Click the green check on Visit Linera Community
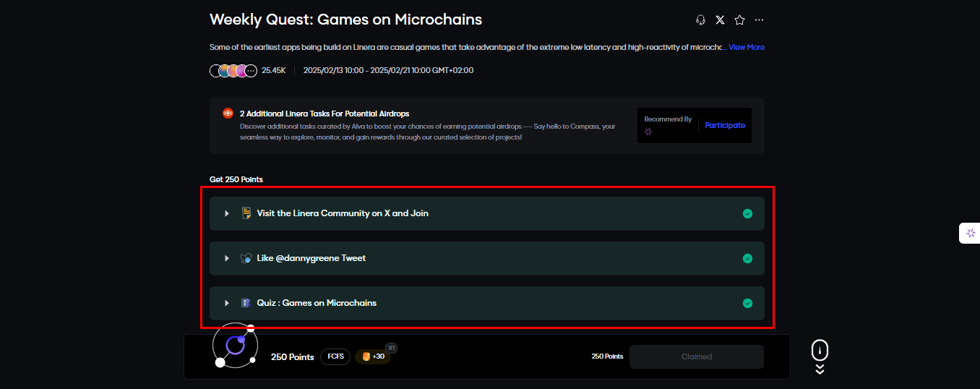 747,213
